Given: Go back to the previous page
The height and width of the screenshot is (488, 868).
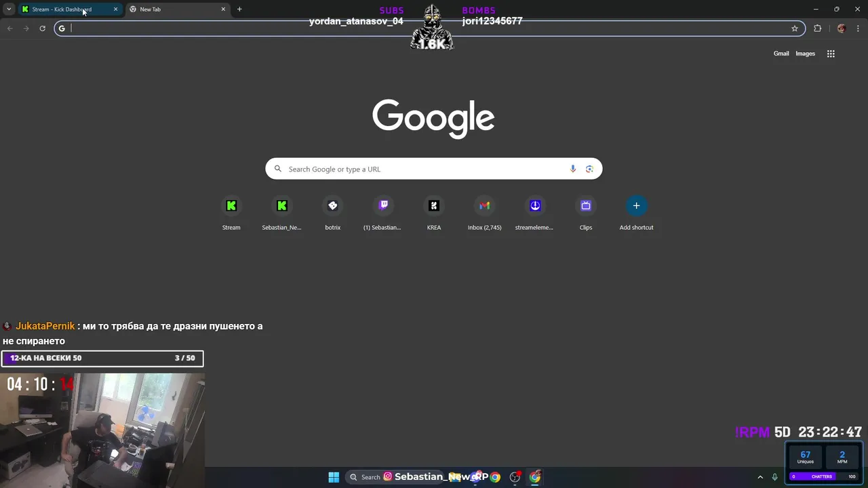Looking at the screenshot, I should click(9, 28).
